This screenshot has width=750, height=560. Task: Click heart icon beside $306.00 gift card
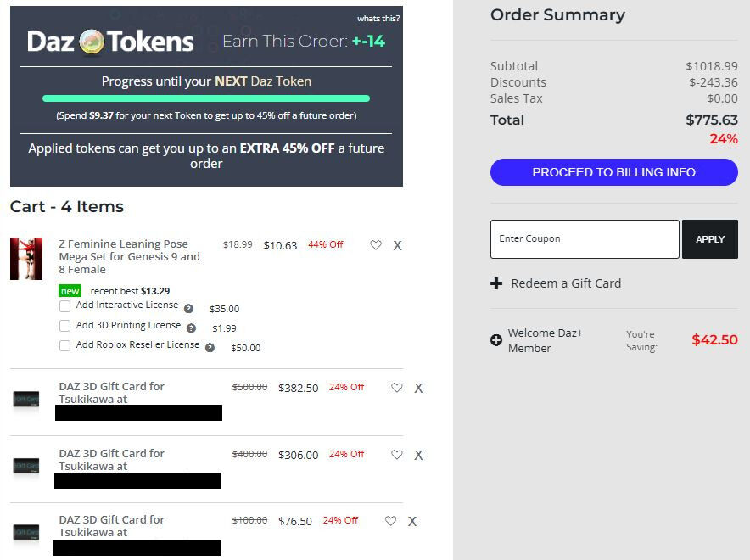point(397,455)
